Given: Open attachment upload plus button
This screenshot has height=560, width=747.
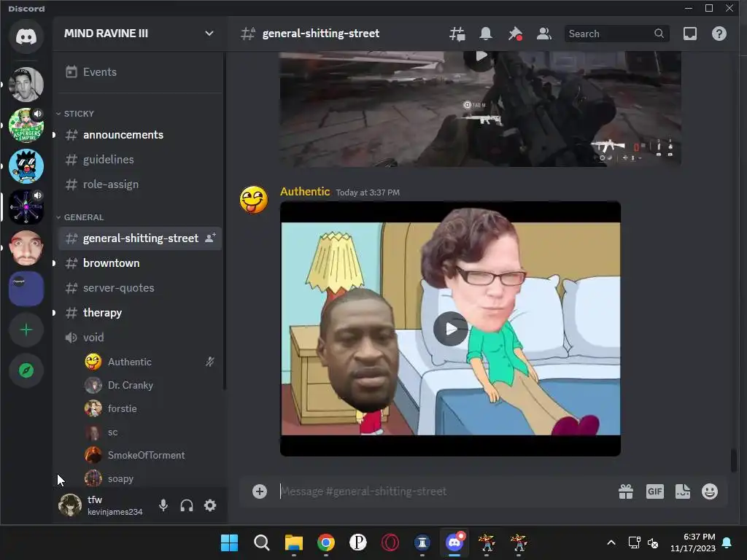Looking at the screenshot, I should (260, 491).
